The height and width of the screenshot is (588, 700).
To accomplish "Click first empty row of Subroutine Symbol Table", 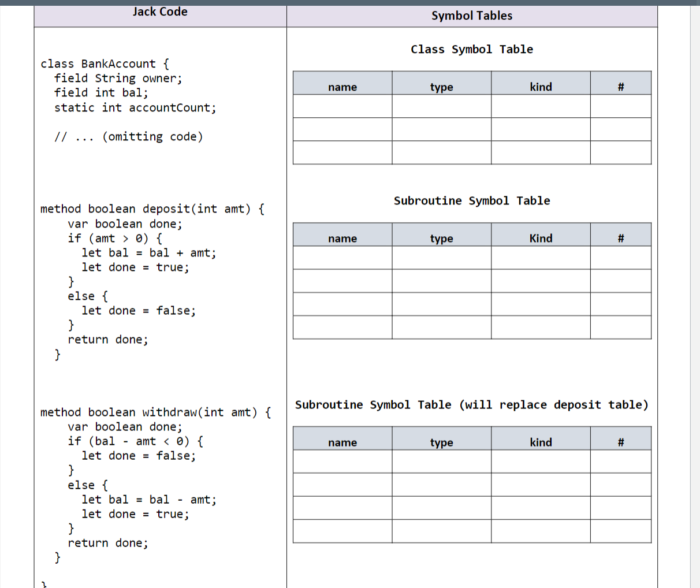I will pos(342,257).
